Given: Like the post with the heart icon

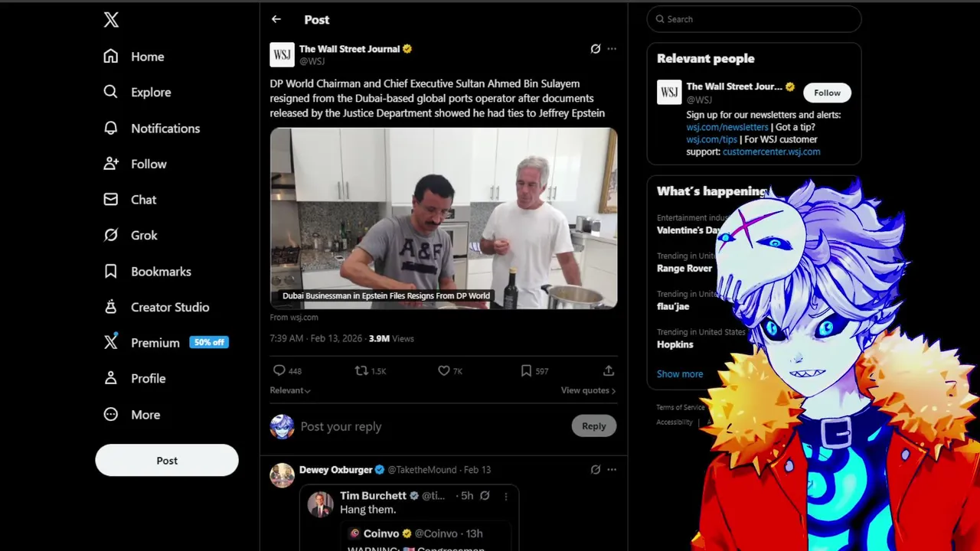Looking at the screenshot, I should 443,370.
